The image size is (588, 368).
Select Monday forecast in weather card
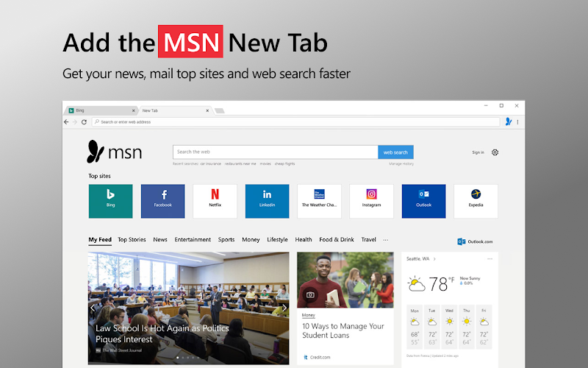(x=415, y=328)
